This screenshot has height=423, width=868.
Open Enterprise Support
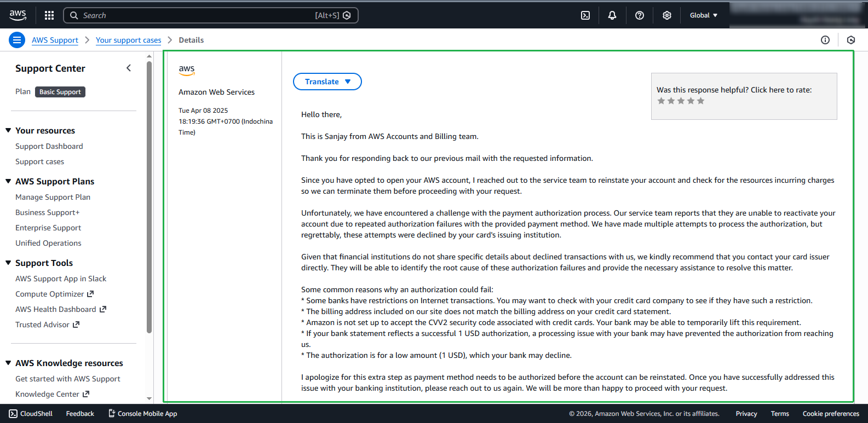(48, 228)
